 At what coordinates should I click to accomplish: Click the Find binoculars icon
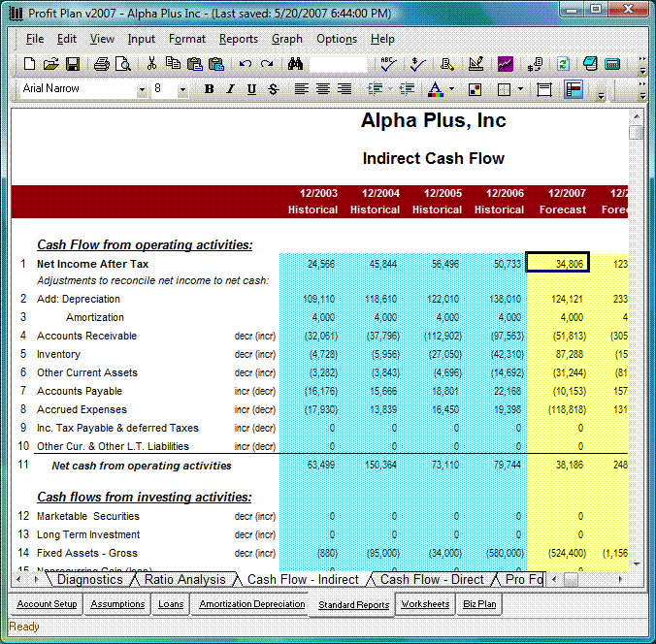click(x=295, y=64)
